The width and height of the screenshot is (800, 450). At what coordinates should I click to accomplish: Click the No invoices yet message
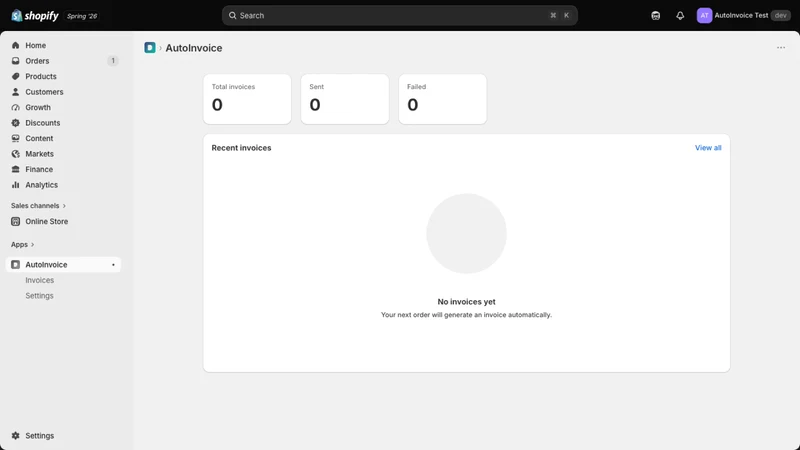pyautogui.click(x=466, y=302)
